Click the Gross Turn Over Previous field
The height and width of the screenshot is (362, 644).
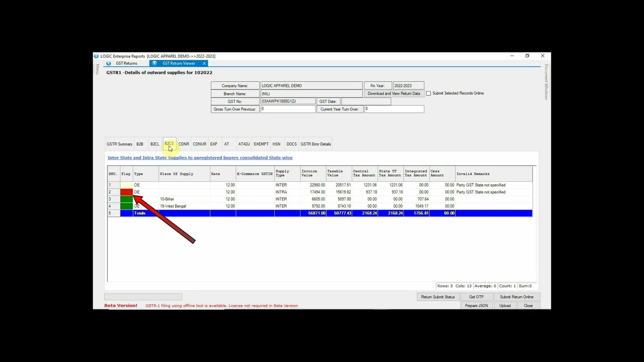(288, 109)
